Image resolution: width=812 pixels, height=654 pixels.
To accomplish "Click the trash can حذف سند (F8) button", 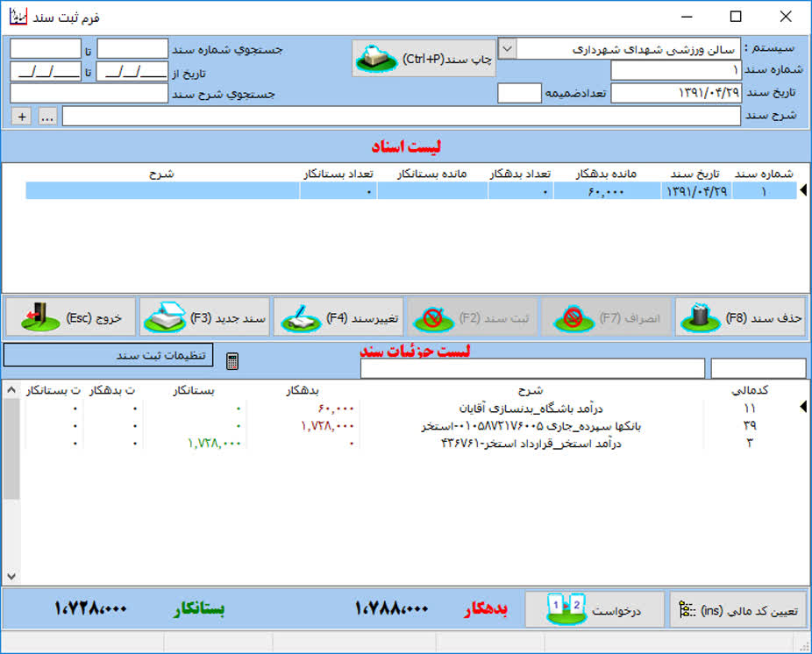I will coord(740,316).
